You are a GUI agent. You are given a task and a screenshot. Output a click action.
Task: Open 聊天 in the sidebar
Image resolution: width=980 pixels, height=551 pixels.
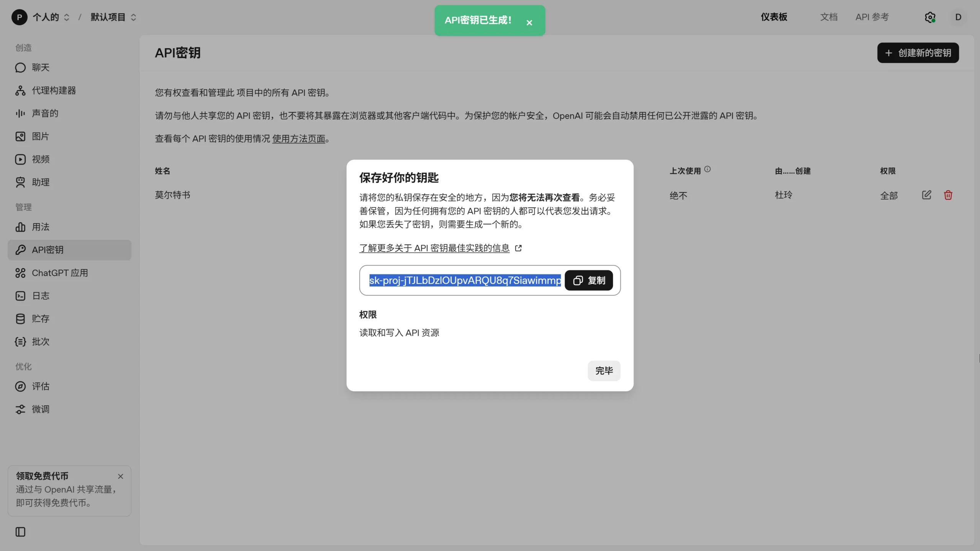click(40, 68)
